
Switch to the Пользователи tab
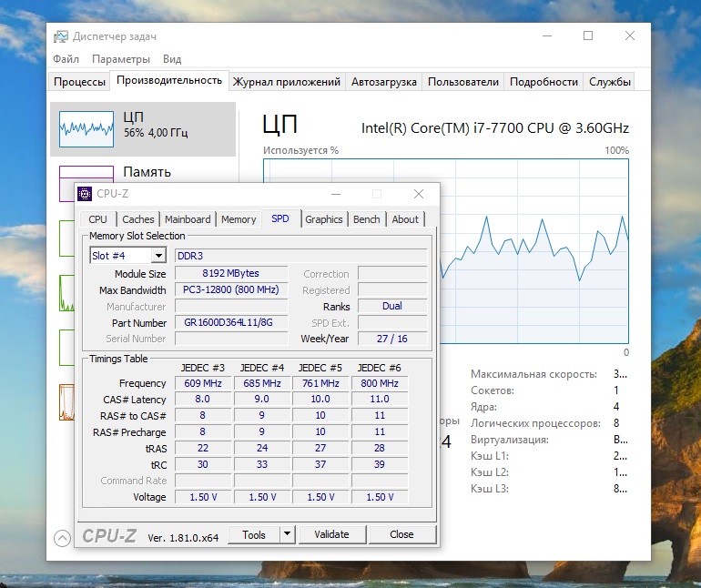click(x=463, y=82)
